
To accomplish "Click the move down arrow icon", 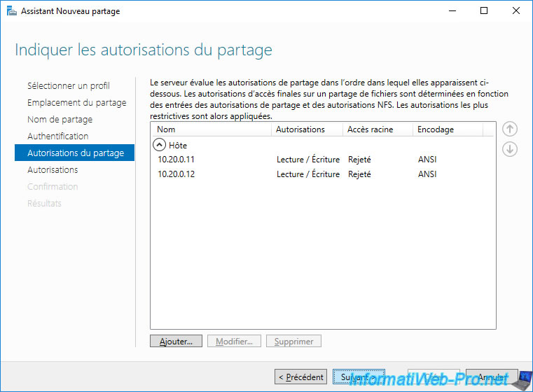I will 510,149.
